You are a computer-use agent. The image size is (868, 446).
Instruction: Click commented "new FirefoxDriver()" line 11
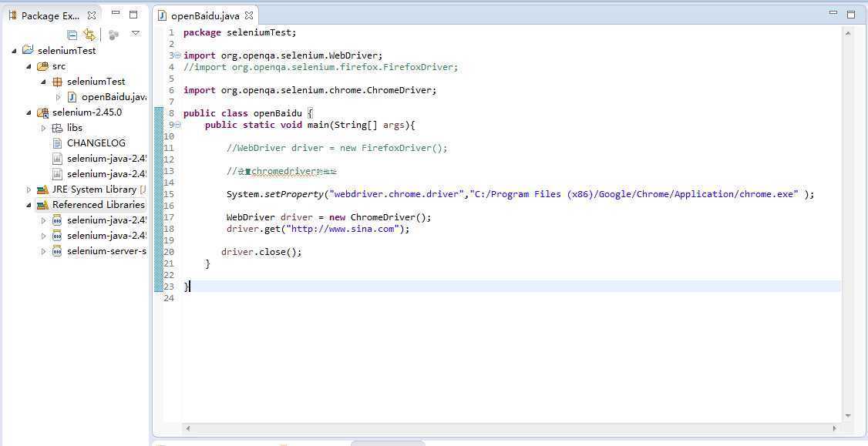click(337, 149)
